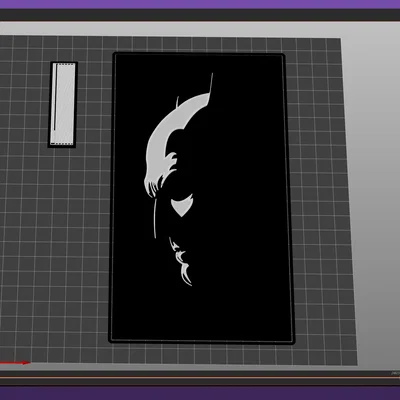400x400 pixels.
Task: Click the white eye shape on plate
Action: tap(182, 205)
